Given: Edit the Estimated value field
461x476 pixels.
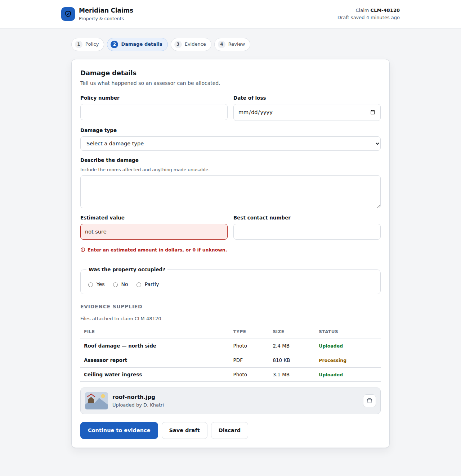Looking at the screenshot, I should 154,232.
